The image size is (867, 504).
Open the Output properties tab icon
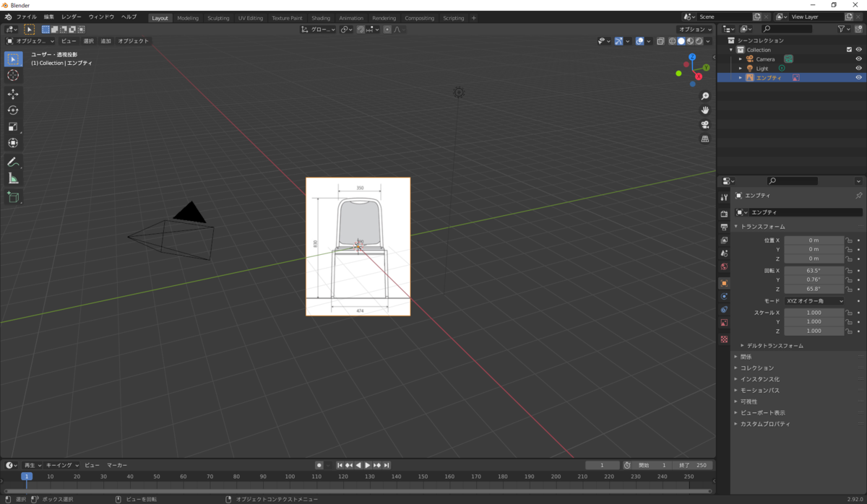(x=724, y=227)
